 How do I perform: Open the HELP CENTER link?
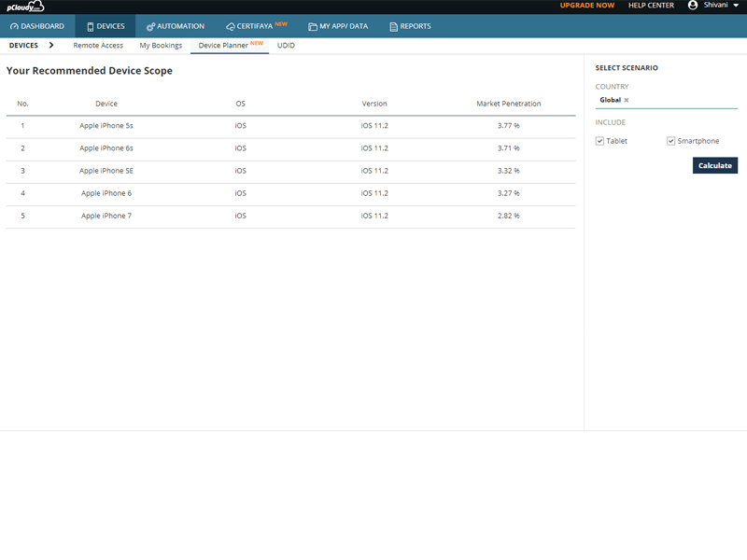point(651,6)
